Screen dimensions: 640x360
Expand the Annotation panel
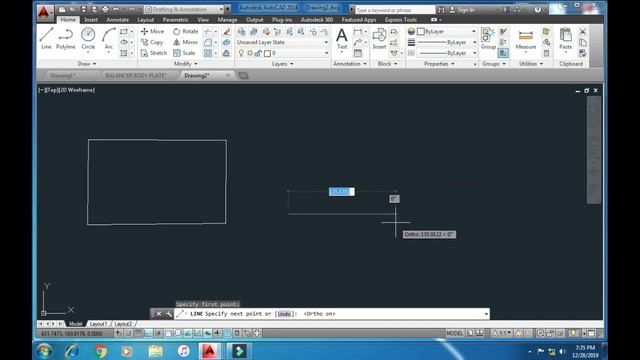[350, 64]
